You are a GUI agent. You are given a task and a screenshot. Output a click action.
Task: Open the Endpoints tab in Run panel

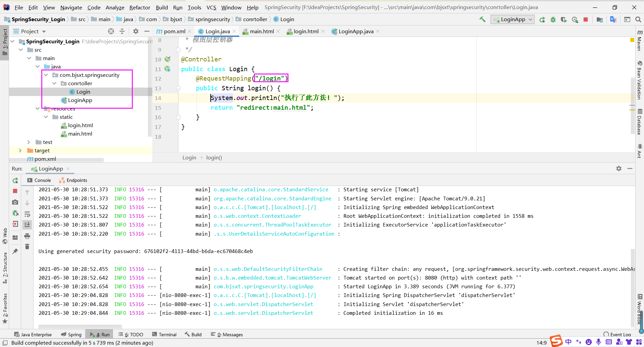pyautogui.click(x=73, y=180)
